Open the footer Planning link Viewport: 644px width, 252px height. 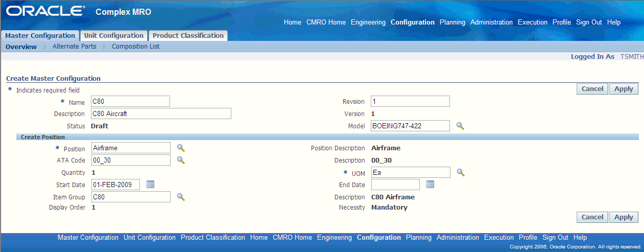pos(419,238)
